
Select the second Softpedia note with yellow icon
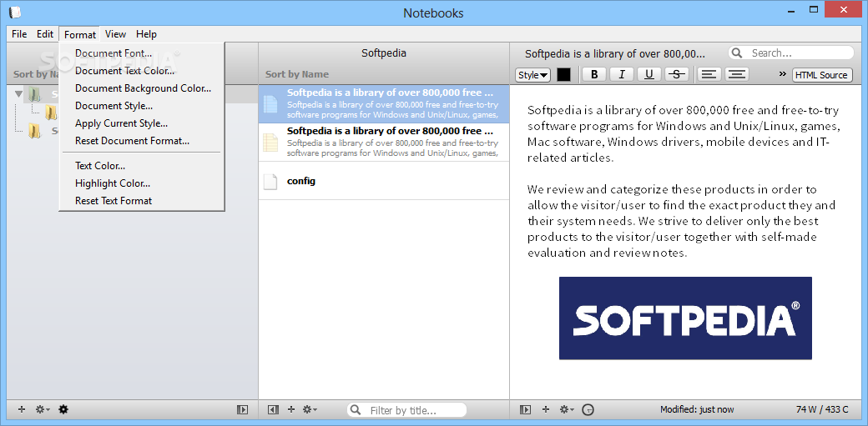tap(384, 143)
